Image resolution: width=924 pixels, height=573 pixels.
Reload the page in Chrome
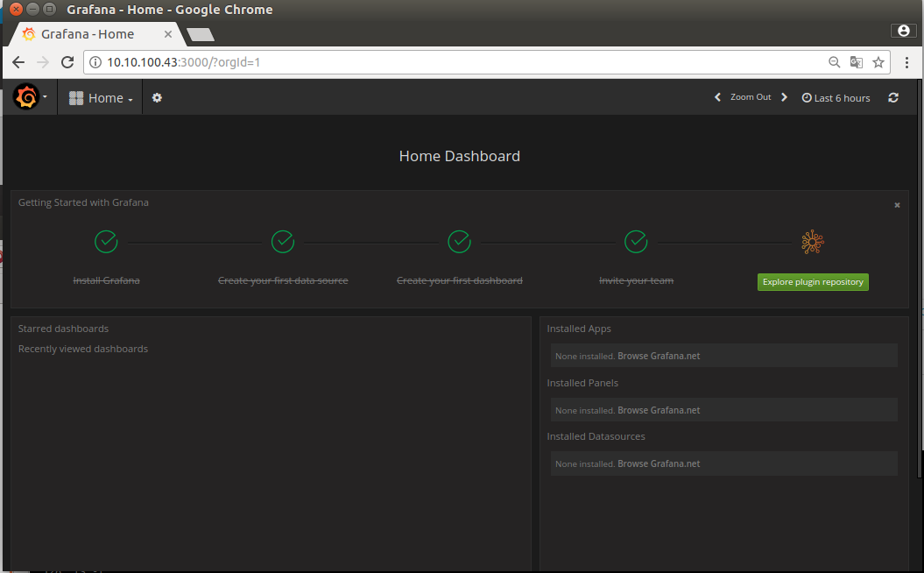point(67,62)
